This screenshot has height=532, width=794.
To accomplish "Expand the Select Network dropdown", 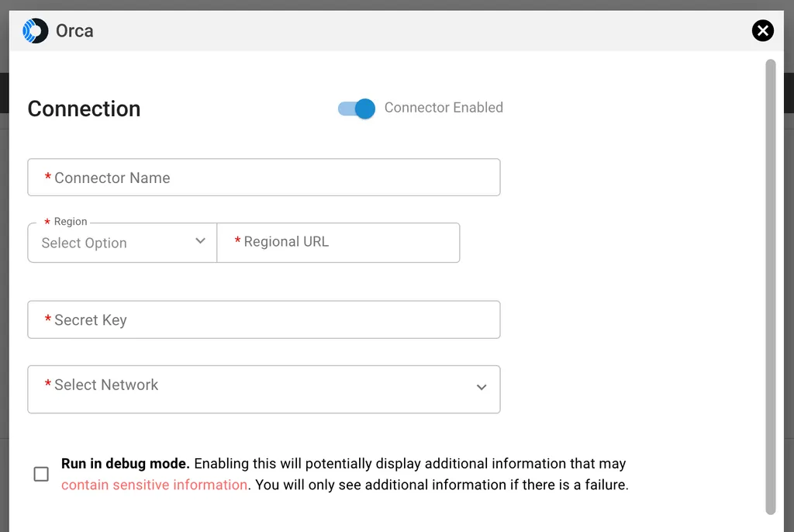I will pyautogui.click(x=264, y=389).
